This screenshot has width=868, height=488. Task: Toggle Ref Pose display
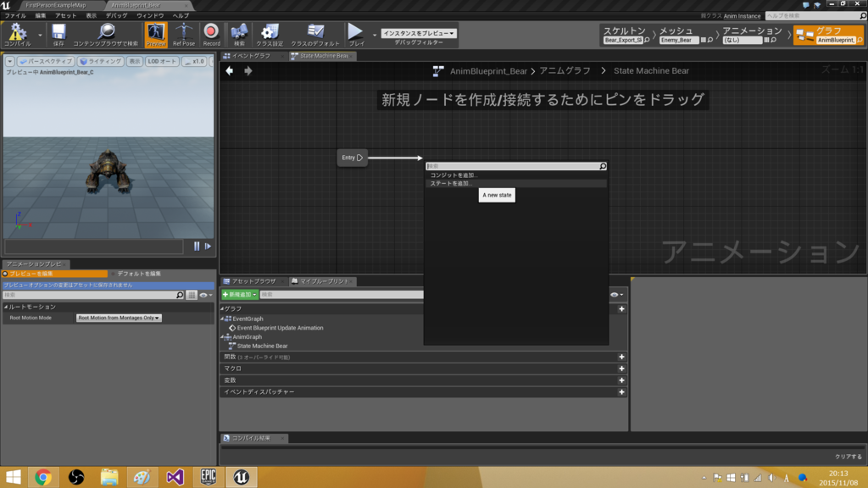click(x=184, y=34)
